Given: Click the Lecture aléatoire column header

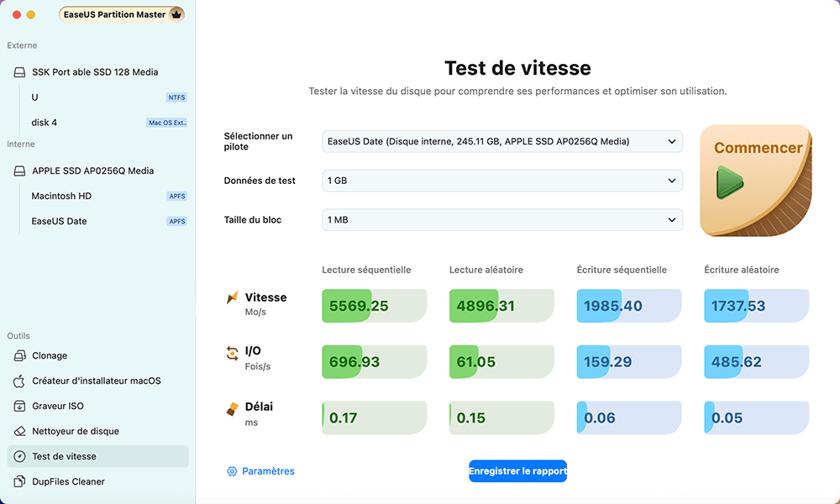Looking at the screenshot, I should click(486, 270).
